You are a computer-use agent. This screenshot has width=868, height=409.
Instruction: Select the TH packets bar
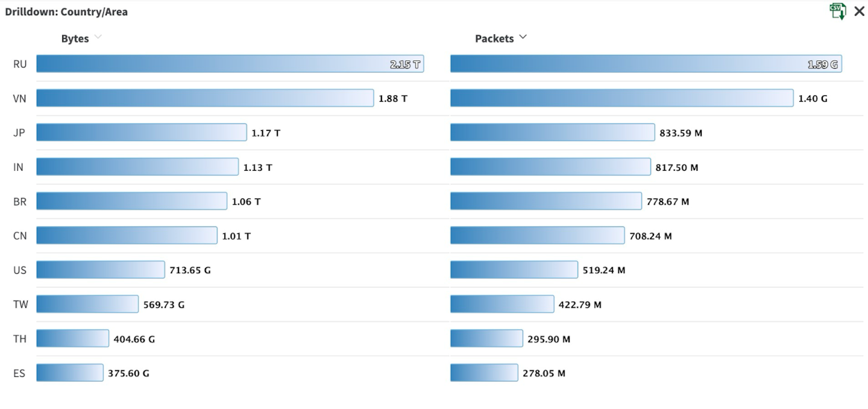(x=486, y=338)
